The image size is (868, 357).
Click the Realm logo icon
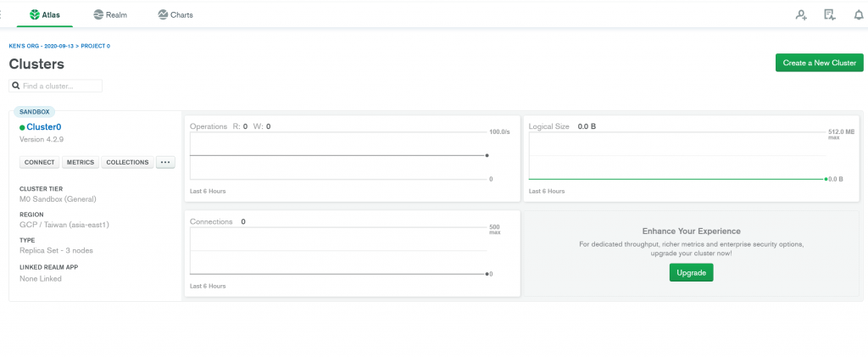tap(98, 15)
